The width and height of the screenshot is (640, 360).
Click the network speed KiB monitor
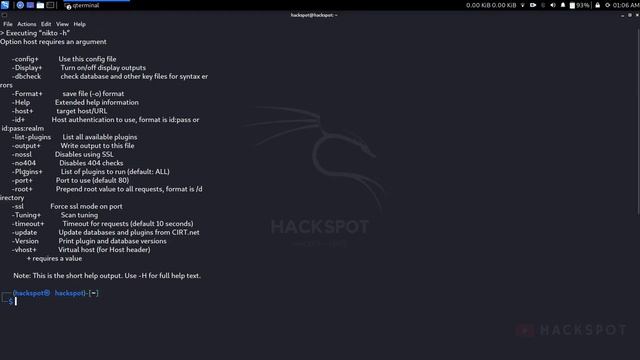tap(491, 5)
